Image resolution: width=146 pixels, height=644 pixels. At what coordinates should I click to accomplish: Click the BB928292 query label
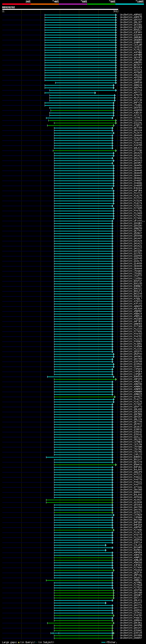[x=8, y=7]
